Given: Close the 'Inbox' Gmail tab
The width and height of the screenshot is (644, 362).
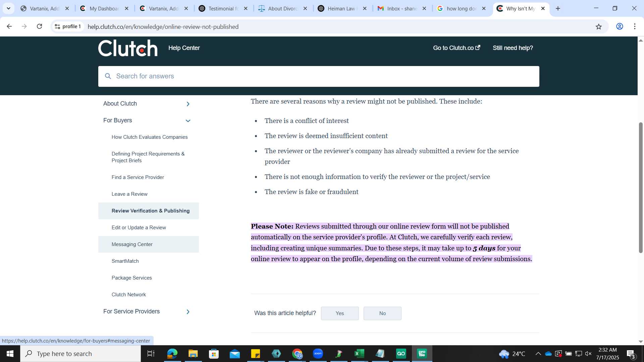Looking at the screenshot, I should click(424, 8).
